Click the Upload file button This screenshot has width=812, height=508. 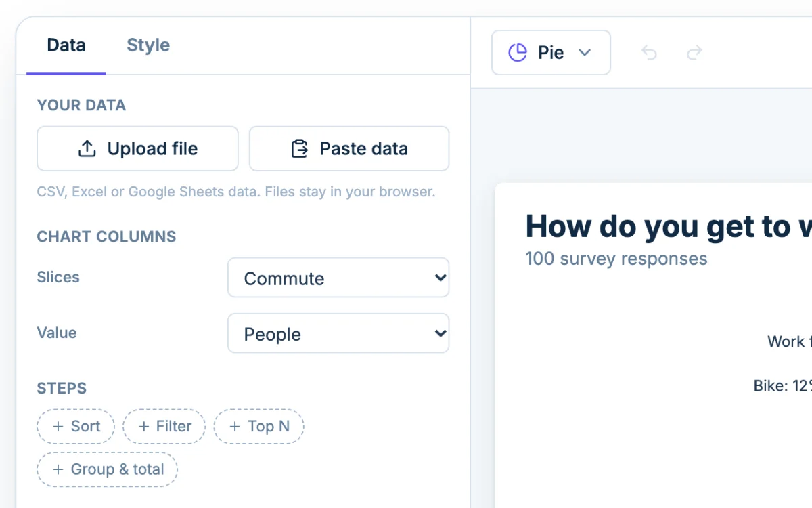coord(137,148)
